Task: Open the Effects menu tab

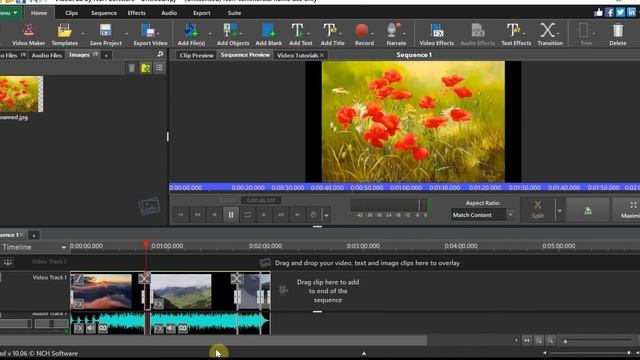Action: 136,13
